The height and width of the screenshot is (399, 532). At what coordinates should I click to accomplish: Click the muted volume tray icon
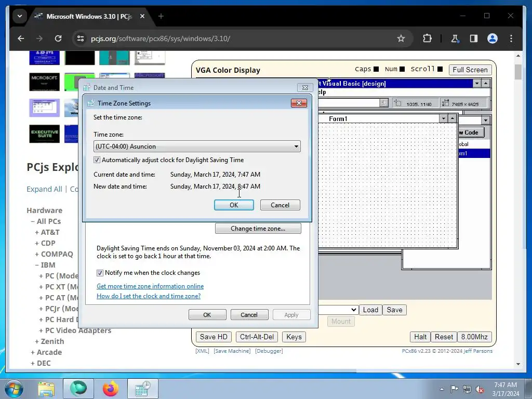click(480, 390)
